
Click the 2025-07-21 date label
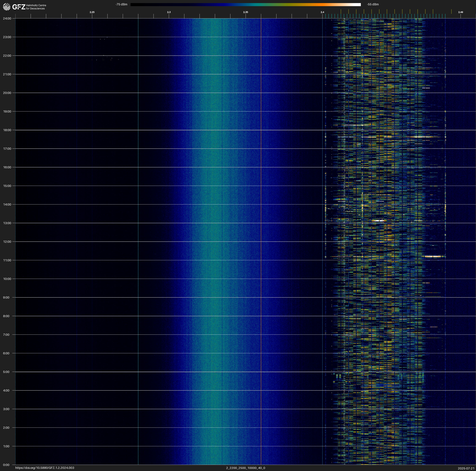point(466,468)
